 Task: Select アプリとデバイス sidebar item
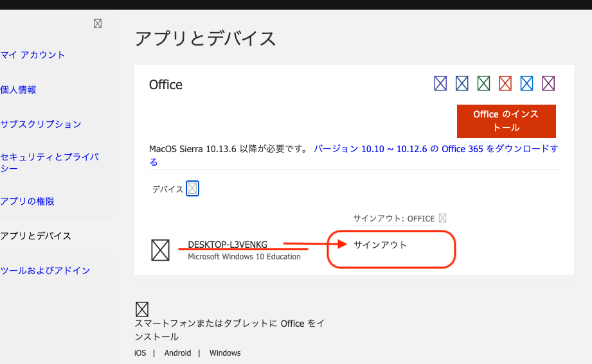tap(35, 236)
